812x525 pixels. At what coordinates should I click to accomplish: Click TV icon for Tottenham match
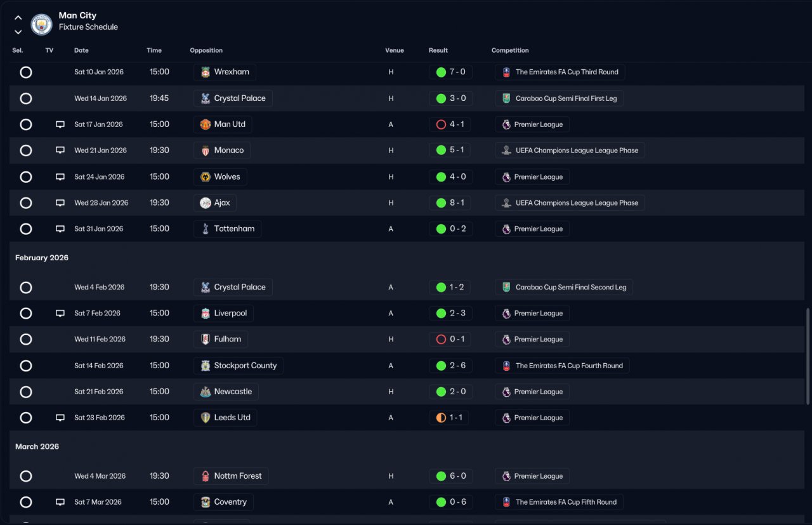tap(60, 229)
